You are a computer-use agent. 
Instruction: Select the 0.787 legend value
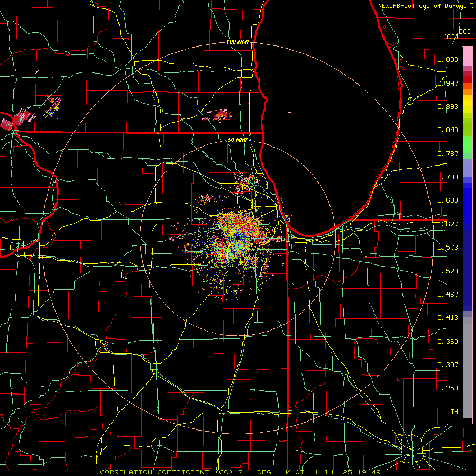coord(448,153)
